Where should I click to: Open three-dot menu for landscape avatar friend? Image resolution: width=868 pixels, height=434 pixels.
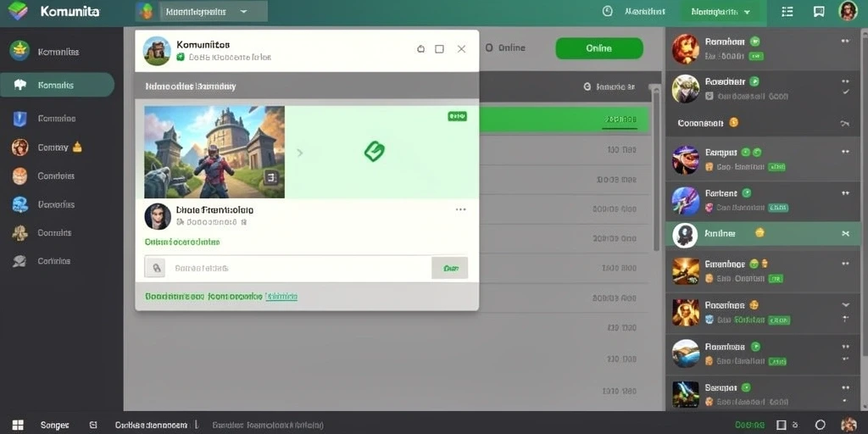click(x=845, y=347)
